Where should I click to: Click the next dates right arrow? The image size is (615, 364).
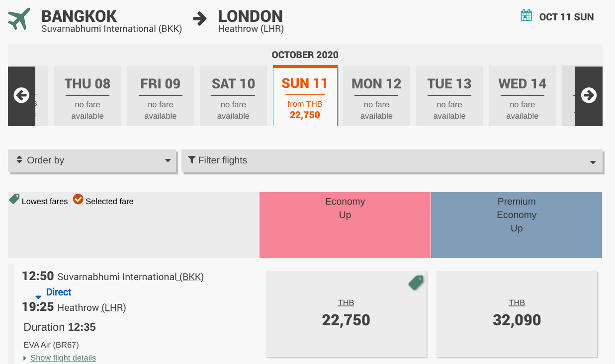[589, 95]
